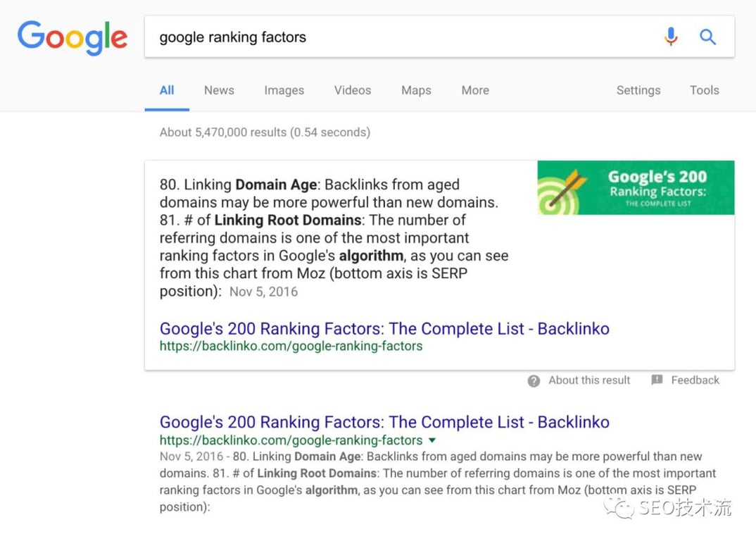This screenshot has width=756, height=541.
Task: Click the Feedback flag icon
Action: (x=657, y=380)
